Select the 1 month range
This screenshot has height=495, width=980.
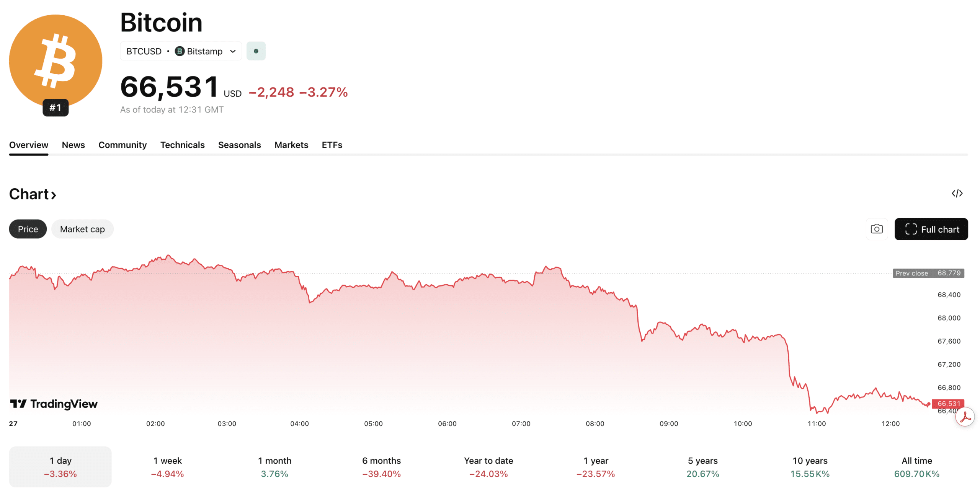(x=274, y=466)
